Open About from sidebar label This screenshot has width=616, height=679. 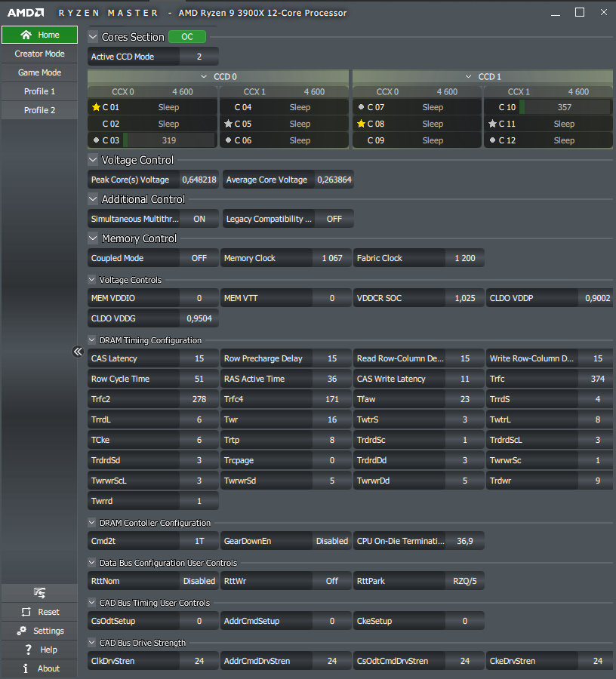coord(48,668)
